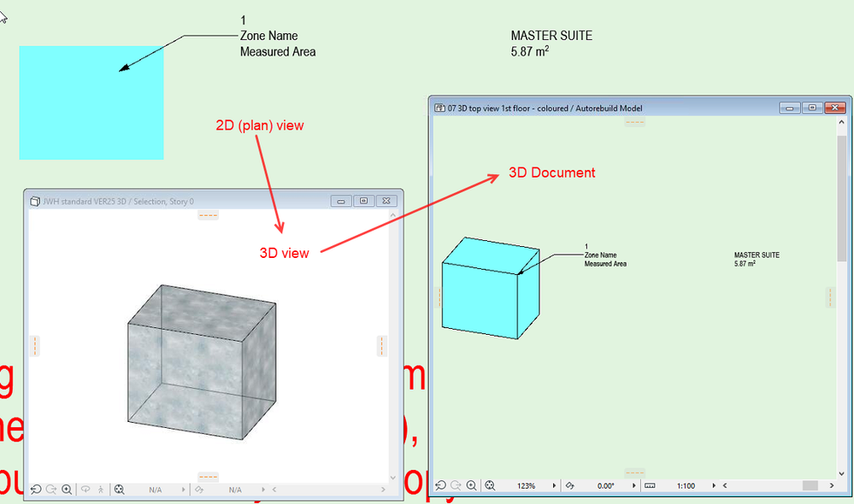This screenshot has width=854, height=504.
Task: Click the small 'MASTER SUITE' stamp in the 3D Document
Action: (757, 255)
